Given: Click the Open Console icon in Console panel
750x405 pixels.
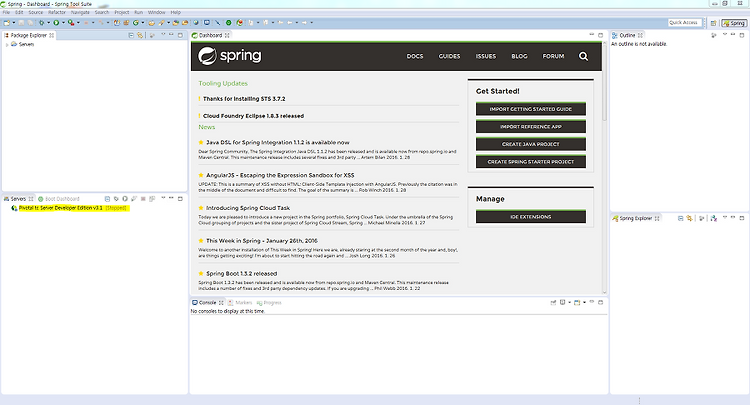Looking at the screenshot, I should tap(577, 302).
